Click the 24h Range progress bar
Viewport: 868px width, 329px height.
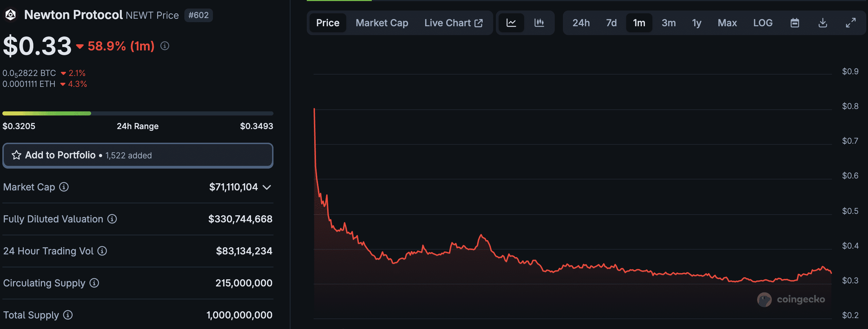[138, 113]
